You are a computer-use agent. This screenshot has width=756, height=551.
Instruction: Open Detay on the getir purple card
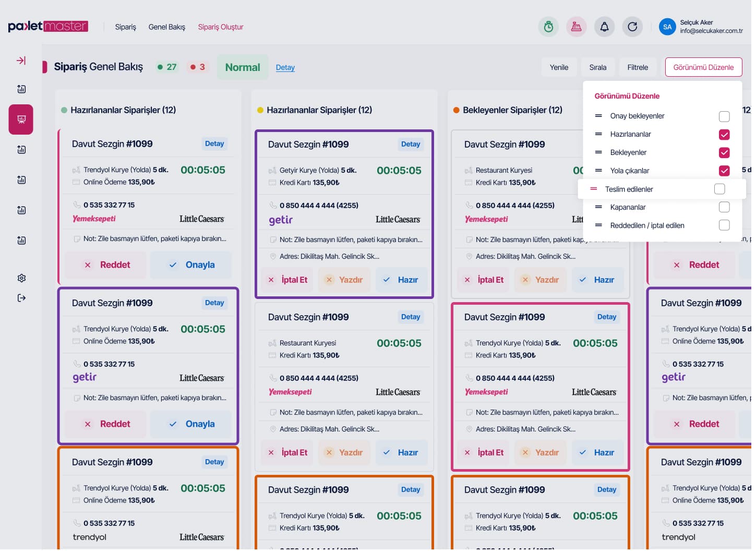coord(411,145)
